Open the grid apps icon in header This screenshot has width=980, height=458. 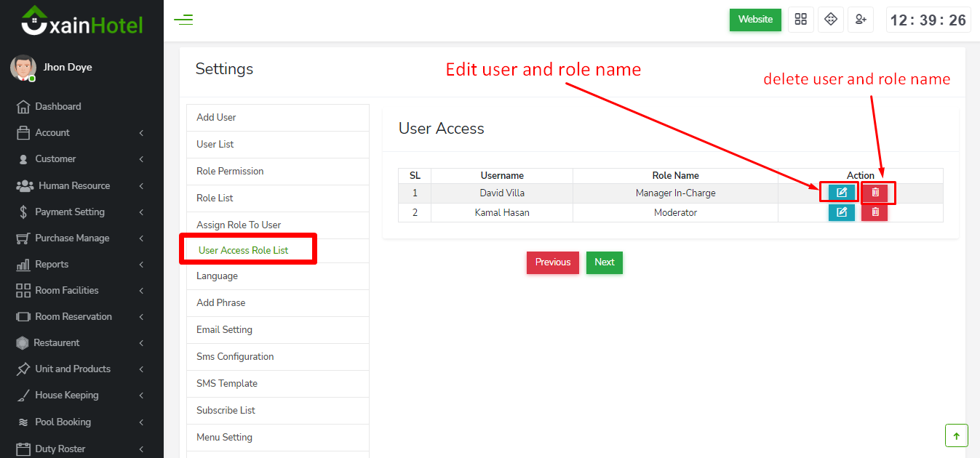tap(800, 20)
